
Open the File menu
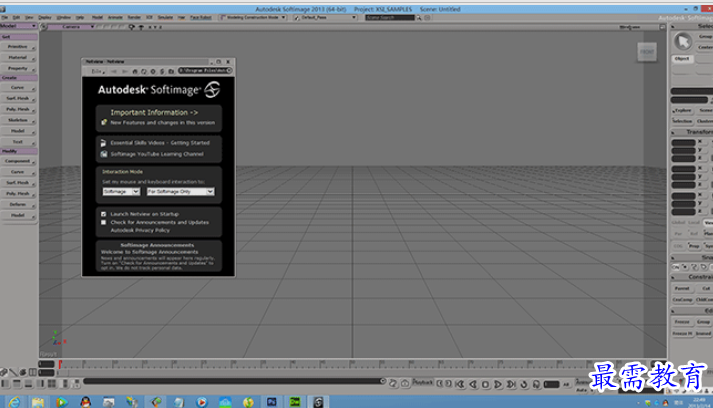[5, 17]
